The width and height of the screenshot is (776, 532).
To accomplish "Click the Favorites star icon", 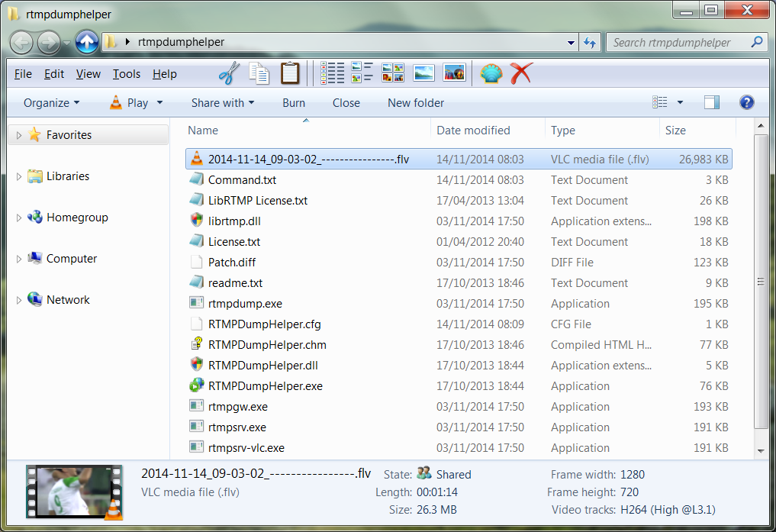I will [34, 134].
